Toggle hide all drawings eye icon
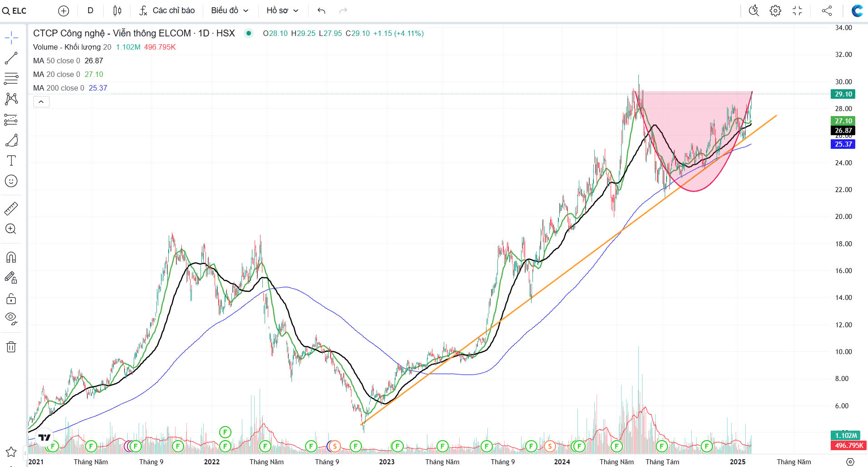 pos(11,319)
